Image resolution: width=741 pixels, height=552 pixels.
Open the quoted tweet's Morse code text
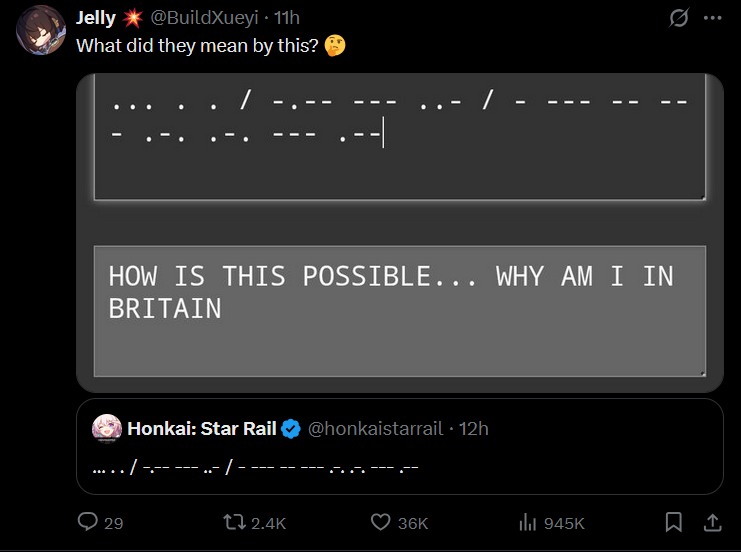click(x=254, y=468)
